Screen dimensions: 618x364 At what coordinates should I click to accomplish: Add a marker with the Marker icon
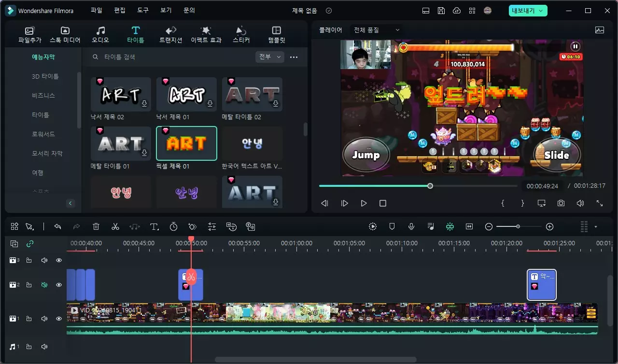point(392,226)
